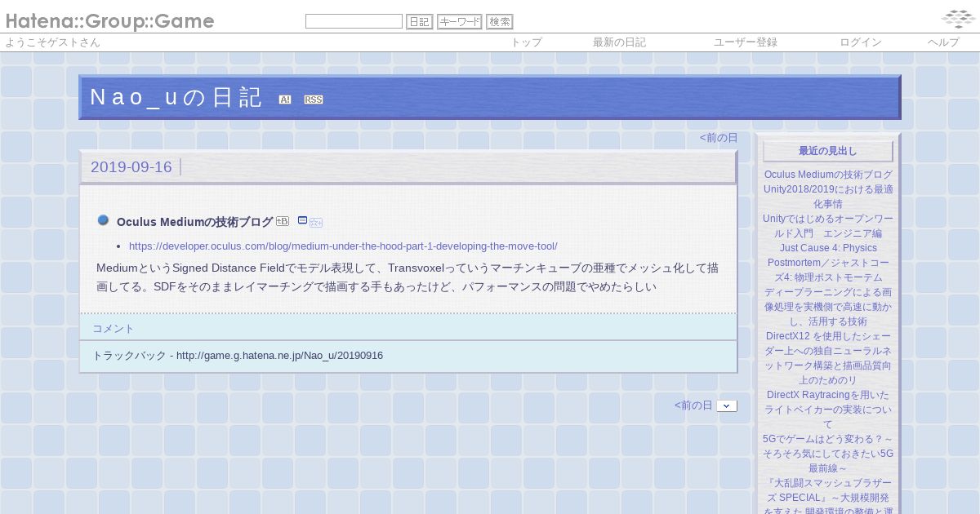Viewport: 980px width, 514px height.
Task: Click the blue section anchor bullet
Action: pyautogui.click(x=103, y=220)
